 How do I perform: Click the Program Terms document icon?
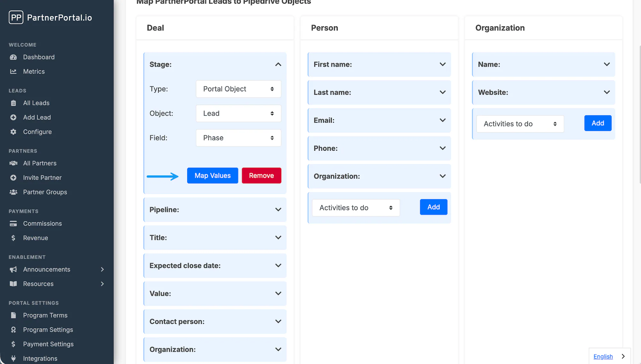pyautogui.click(x=13, y=315)
